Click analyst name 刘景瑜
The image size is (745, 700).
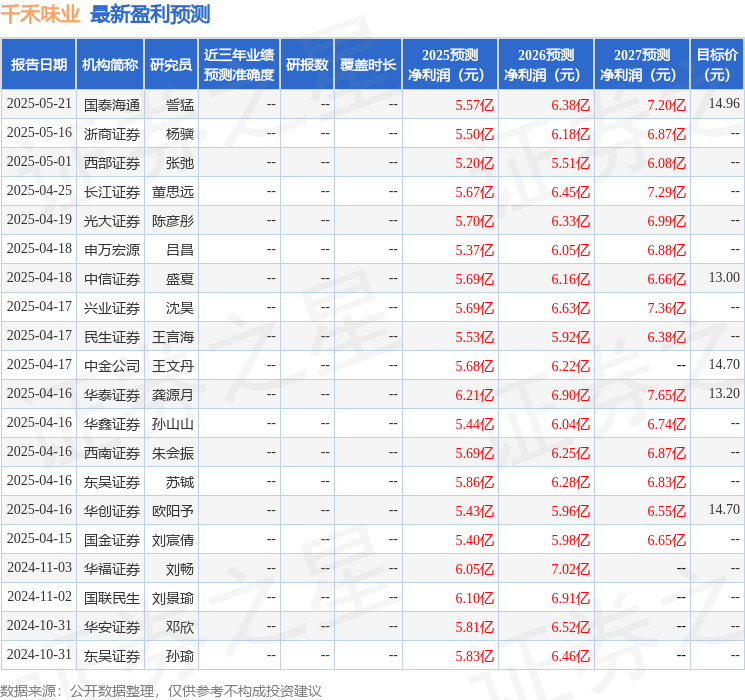[173, 598]
